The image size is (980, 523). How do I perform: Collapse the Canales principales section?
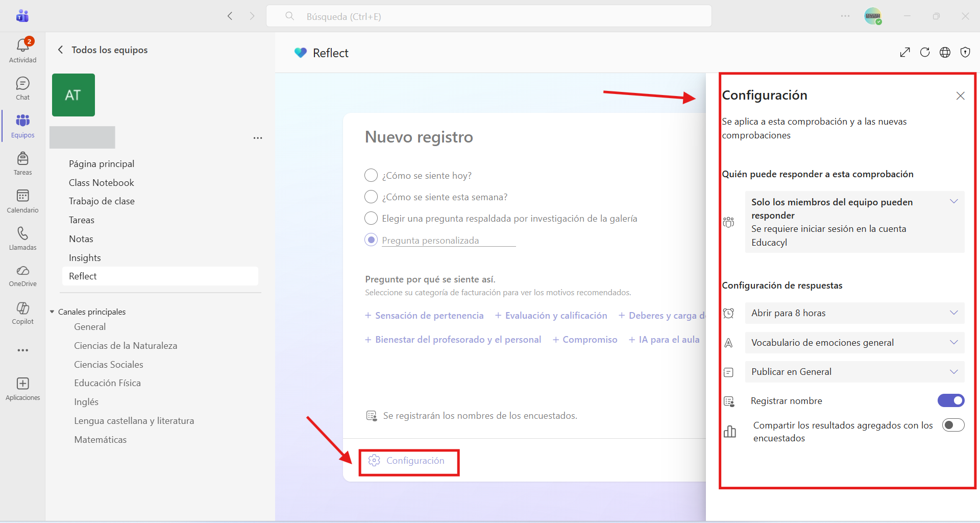coord(52,312)
